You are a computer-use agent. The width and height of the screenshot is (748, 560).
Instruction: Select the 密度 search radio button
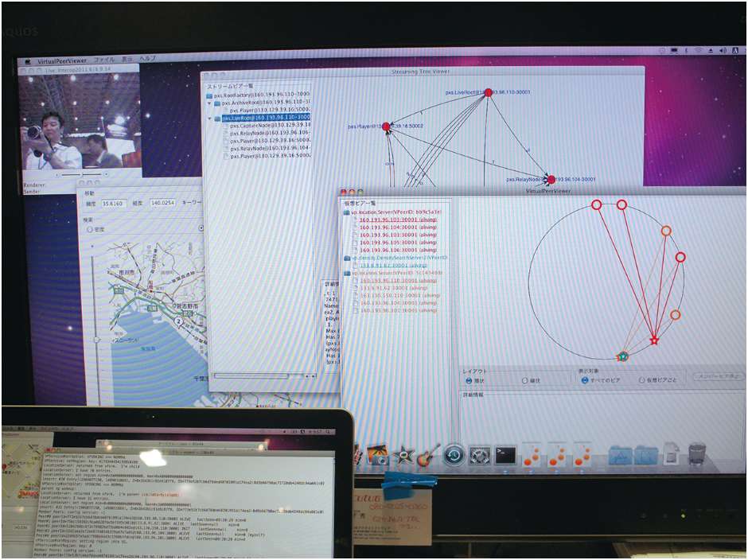point(89,229)
